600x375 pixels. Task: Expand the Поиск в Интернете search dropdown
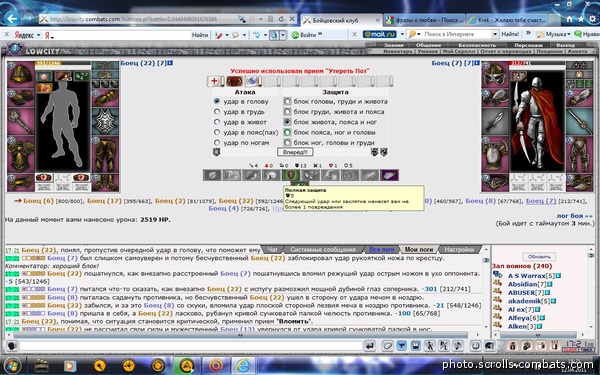click(495, 34)
